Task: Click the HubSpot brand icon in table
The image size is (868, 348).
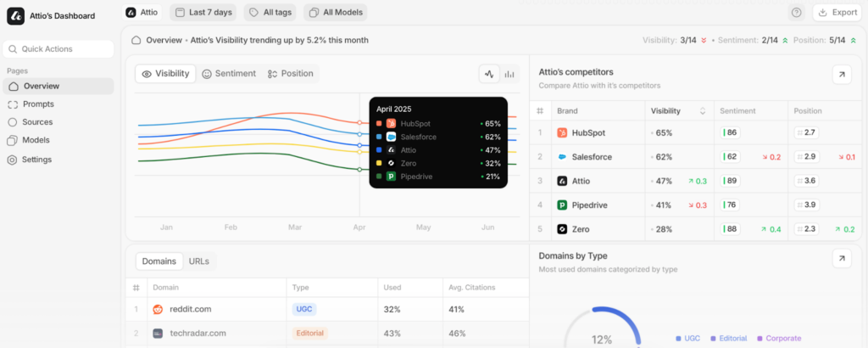Action: pos(562,132)
